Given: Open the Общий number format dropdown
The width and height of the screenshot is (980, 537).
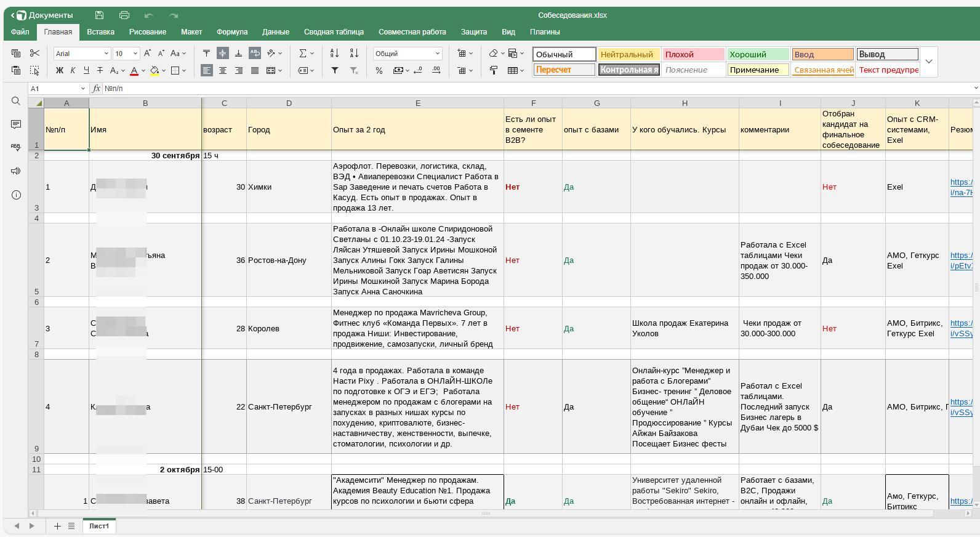Looking at the screenshot, I should [x=438, y=54].
